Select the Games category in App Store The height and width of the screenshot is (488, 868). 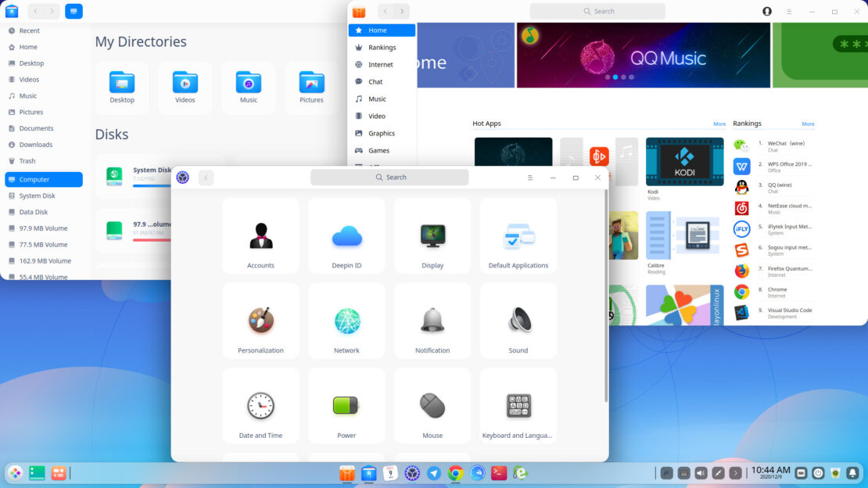coord(381,150)
